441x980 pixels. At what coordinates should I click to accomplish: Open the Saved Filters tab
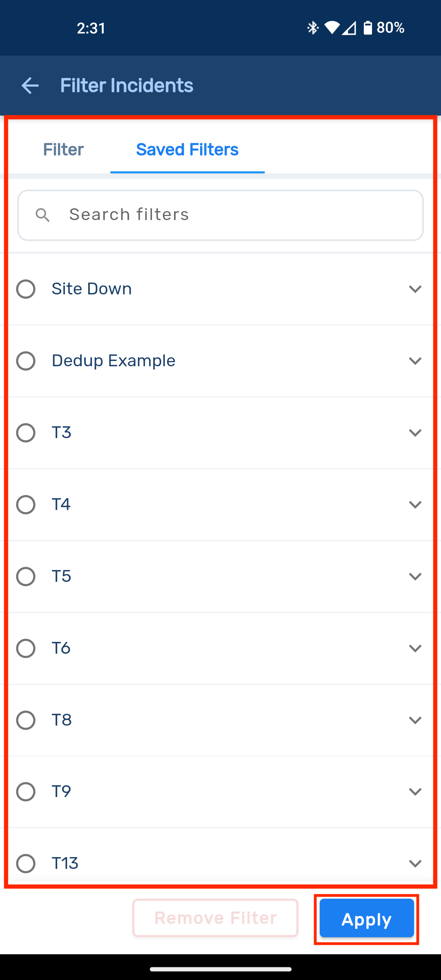(187, 150)
